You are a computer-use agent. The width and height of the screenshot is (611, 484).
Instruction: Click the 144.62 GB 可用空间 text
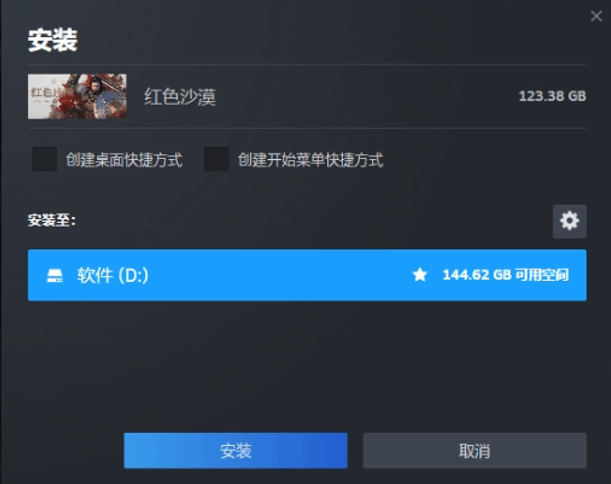[505, 275]
